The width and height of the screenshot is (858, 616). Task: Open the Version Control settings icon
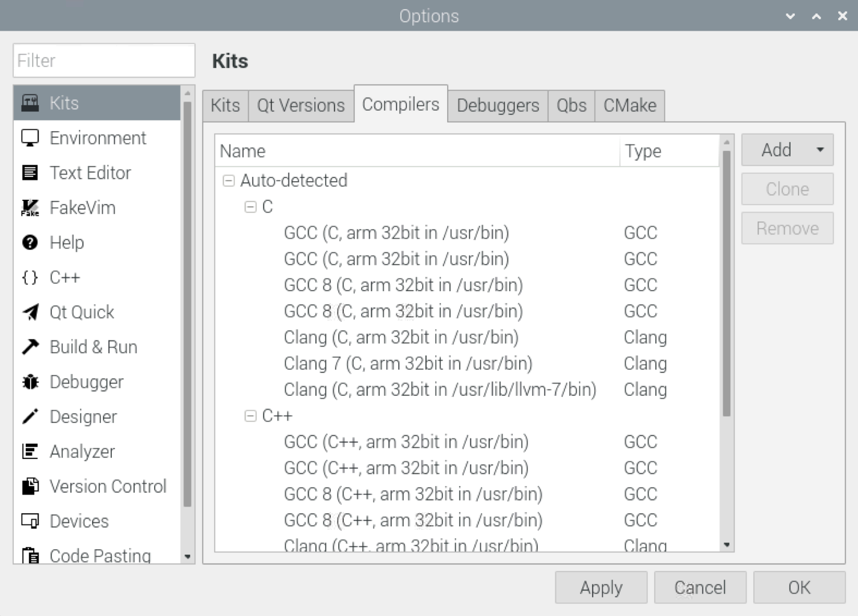[x=31, y=486]
